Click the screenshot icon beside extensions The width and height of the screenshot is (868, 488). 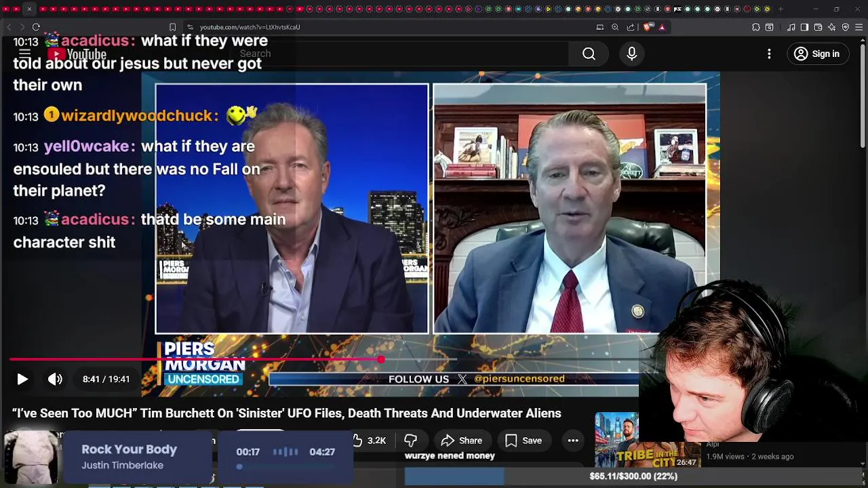(770, 27)
